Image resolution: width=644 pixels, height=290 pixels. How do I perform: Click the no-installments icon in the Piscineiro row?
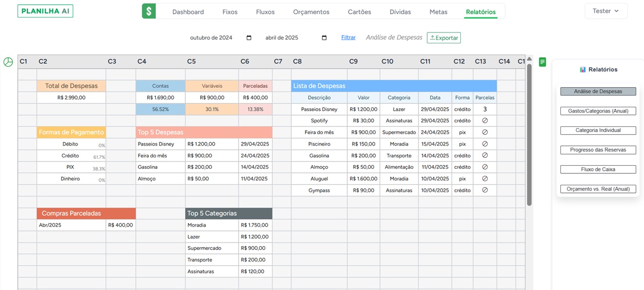coord(485,144)
